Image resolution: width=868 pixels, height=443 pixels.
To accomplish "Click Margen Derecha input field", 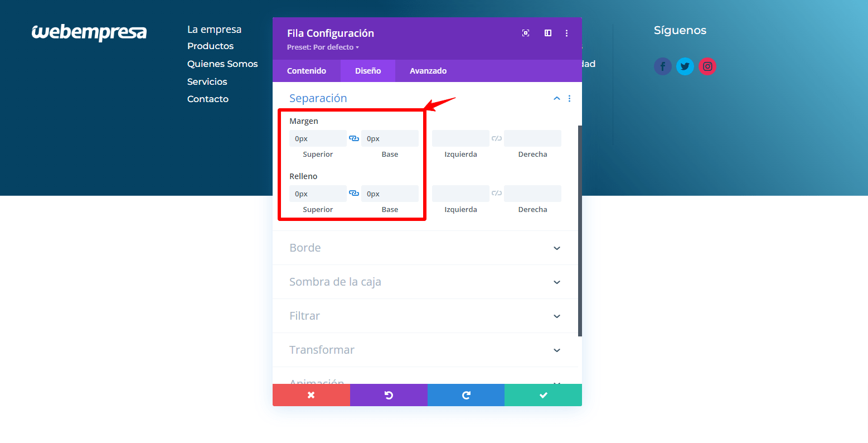I will [532, 138].
